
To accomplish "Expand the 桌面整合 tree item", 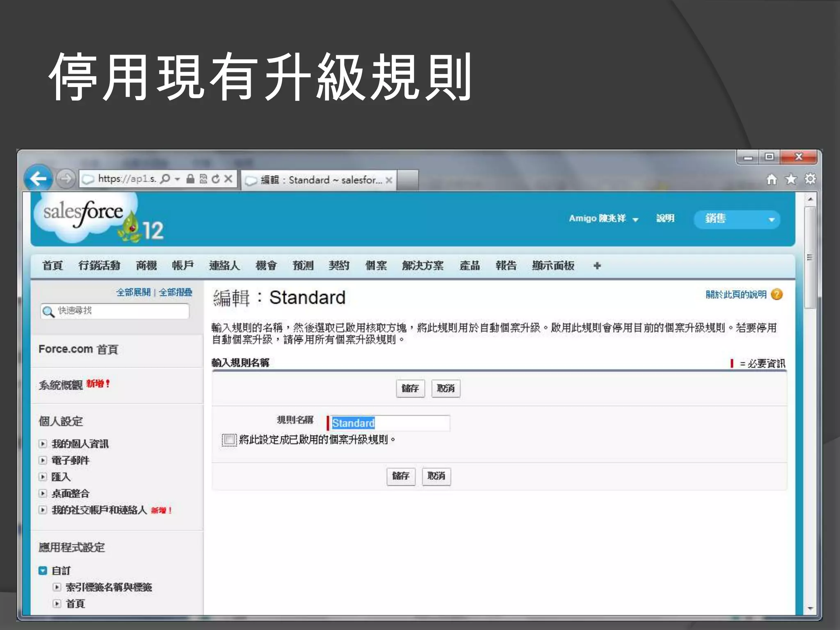I will click(x=43, y=493).
